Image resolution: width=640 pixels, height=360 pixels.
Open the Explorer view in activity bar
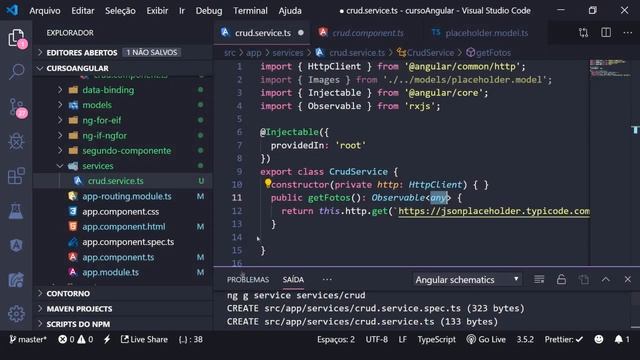pos(16,38)
